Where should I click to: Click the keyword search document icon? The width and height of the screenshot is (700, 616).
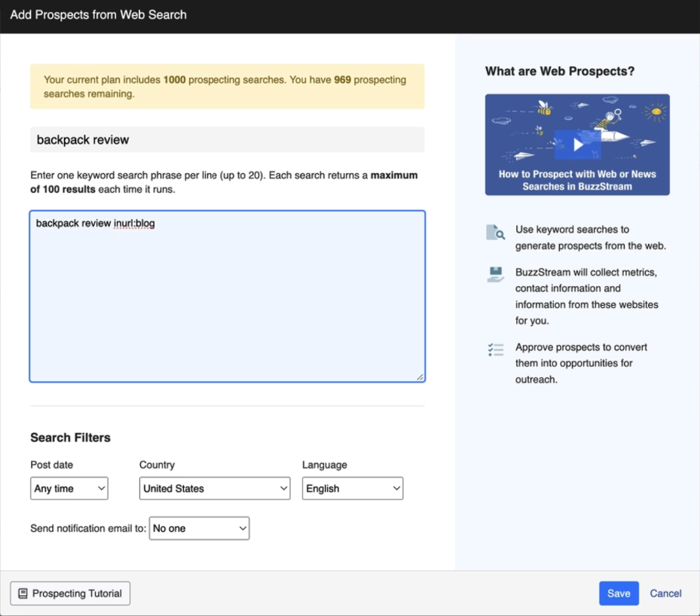(495, 233)
